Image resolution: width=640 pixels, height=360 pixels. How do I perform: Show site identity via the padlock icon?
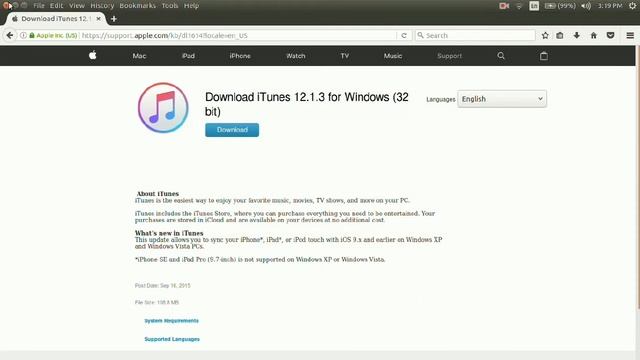coord(32,36)
